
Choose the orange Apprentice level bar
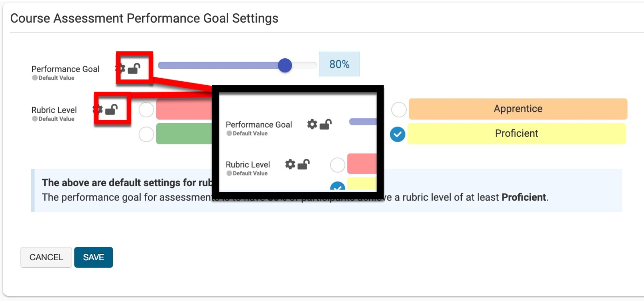click(518, 109)
